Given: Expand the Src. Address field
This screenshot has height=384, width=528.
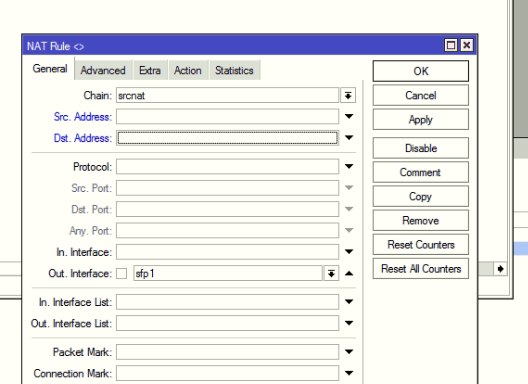Looking at the screenshot, I should click(x=349, y=116).
